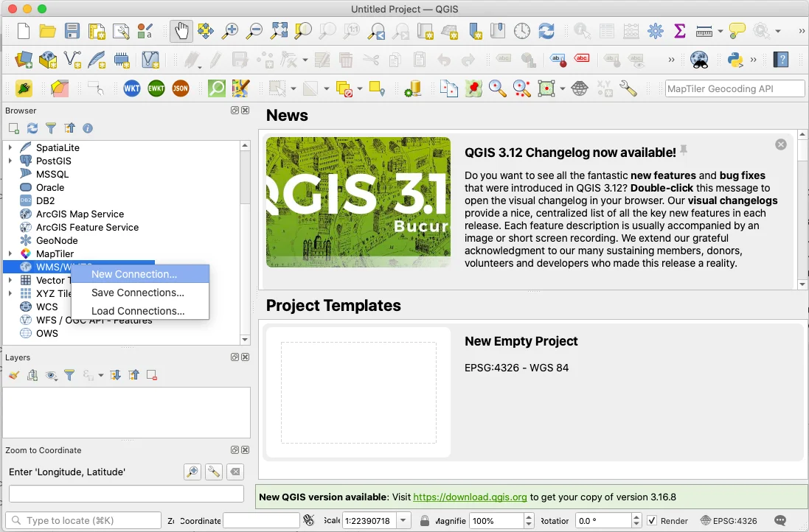Select the OWS item in Browser tree
The width and height of the screenshot is (809, 532).
pyautogui.click(x=47, y=334)
